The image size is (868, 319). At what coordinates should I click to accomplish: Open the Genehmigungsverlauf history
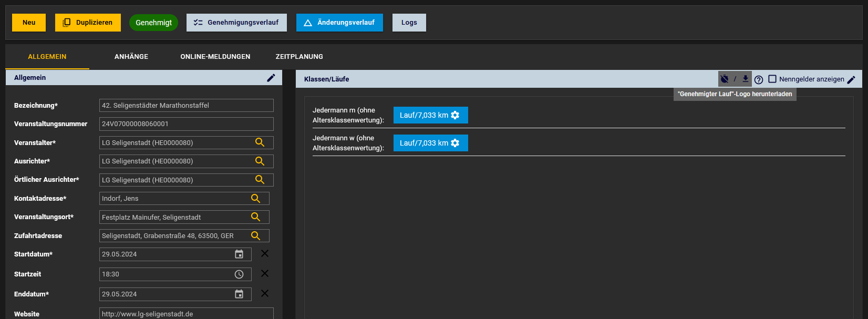(236, 23)
